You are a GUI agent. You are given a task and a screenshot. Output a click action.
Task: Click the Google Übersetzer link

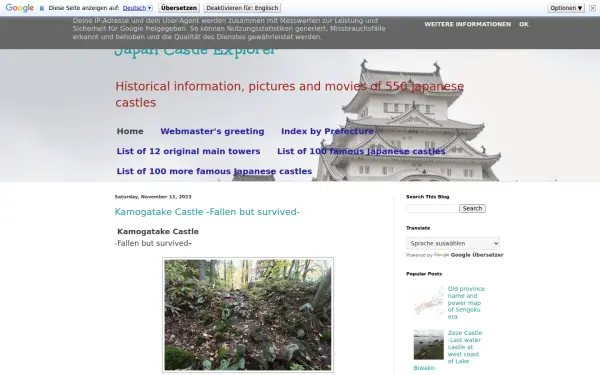tap(477, 255)
